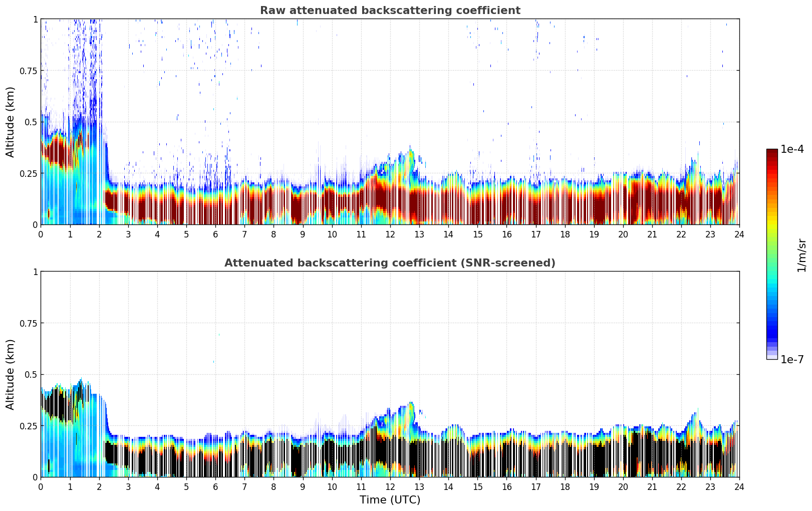The image size is (812, 511).
Task: Select hour 0 tick on the top plot's time axis
Action: tap(41, 234)
